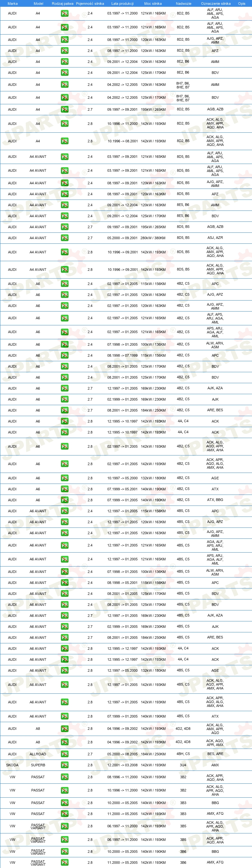Click the '05.2000 -> 08.2005' production years cell
The height and width of the screenshot is (868, 252).
122,754
